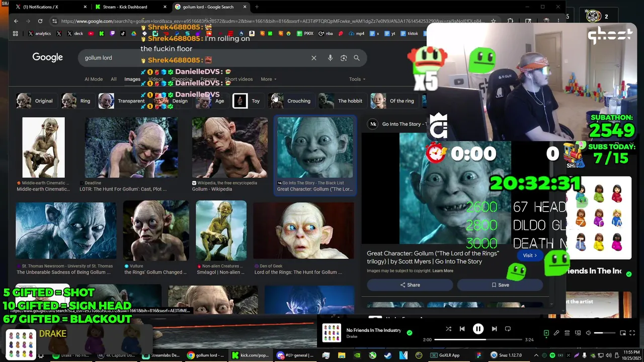Open the Learn More copyright link
This screenshot has height=362, width=644.
443,271
